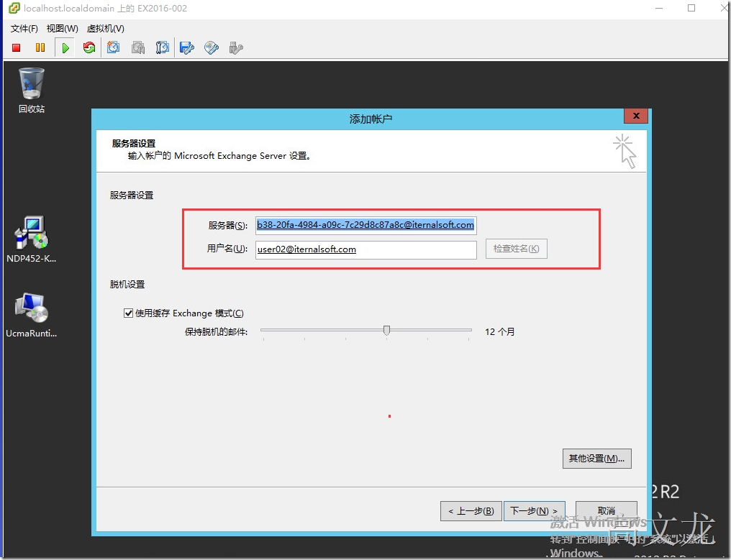Select the UcmaRunti... installer desktop icon
Viewport: 731px width, 560px height.
[x=31, y=314]
